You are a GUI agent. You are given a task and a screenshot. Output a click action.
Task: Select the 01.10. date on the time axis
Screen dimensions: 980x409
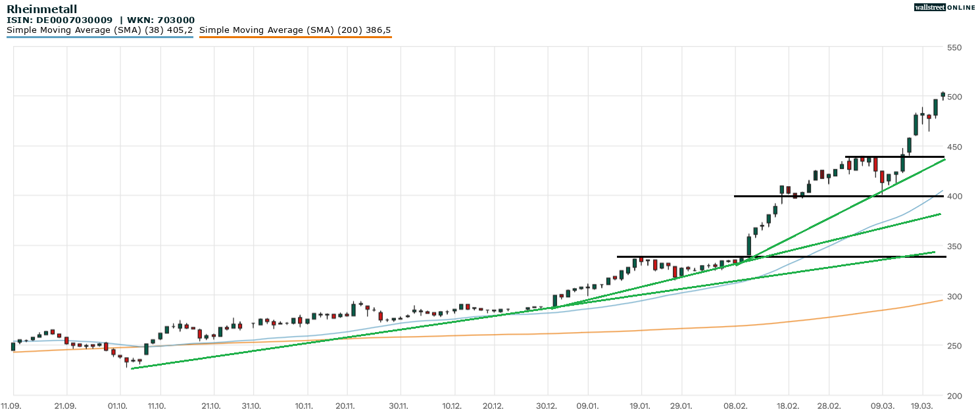tap(118, 406)
